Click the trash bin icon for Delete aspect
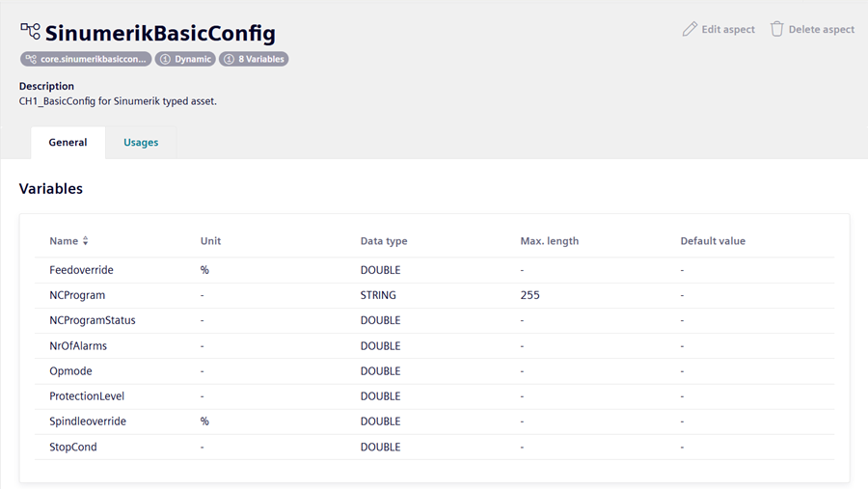Image resolution: width=868 pixels, height=489 pixels. (776, 29)
